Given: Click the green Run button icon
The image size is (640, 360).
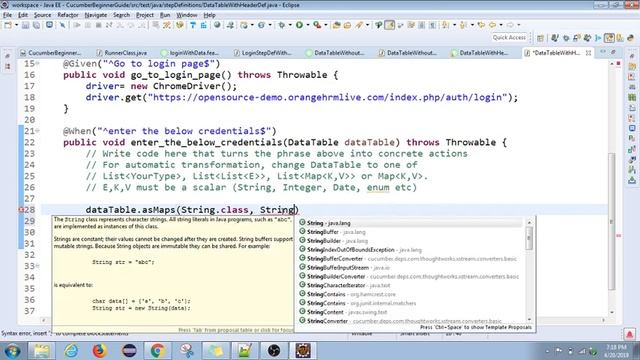Looking at the screenshot, I should 299,25.
